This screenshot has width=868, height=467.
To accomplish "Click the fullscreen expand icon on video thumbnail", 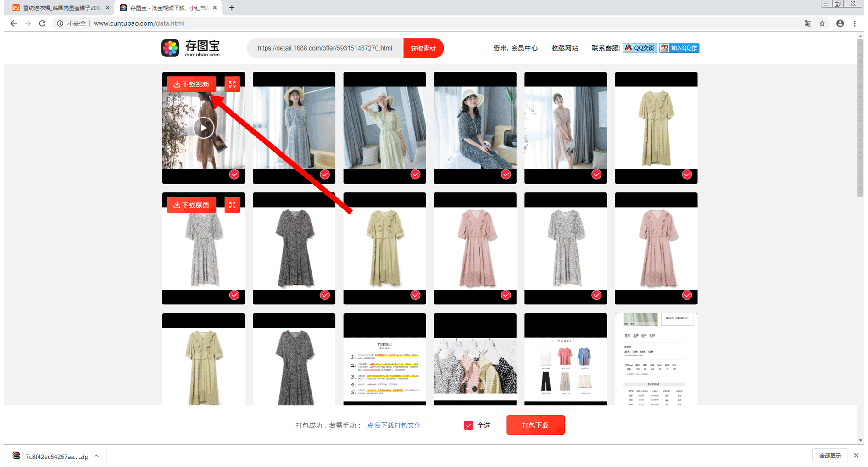I will pyautogui.click(x=232, y=84).
